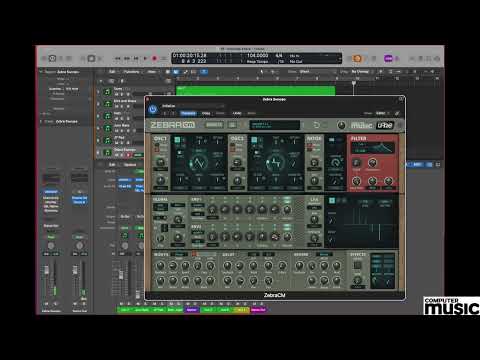Click the Compare button in plugin header
The image size is (480, 360).
188,113
